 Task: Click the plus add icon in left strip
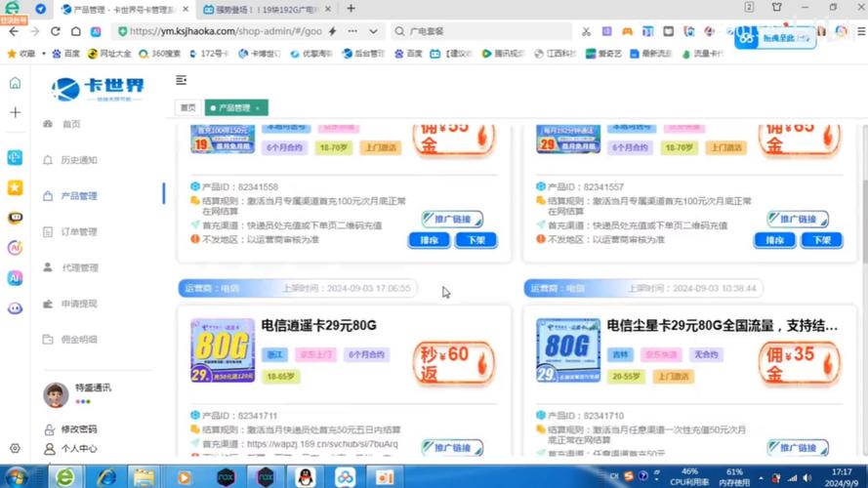(x=15, y=112)
